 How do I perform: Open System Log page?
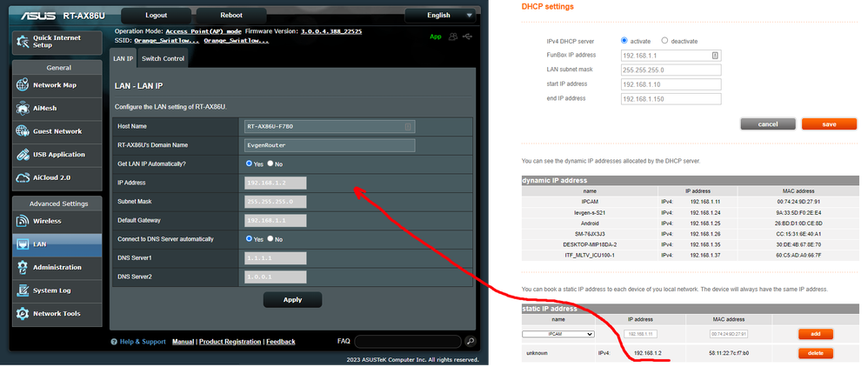click(x=57, y=290)
